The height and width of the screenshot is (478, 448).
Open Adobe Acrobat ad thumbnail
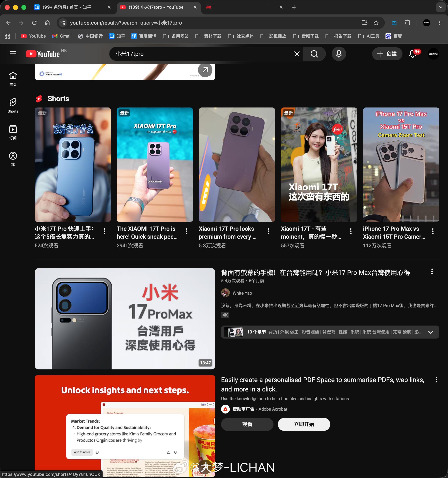click(125, 426)
